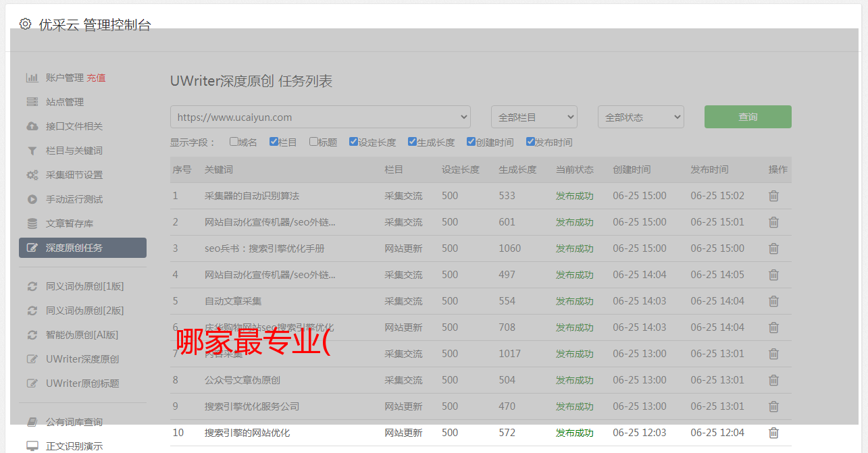Image resolution: width=868 pixels, height=453 pixels.
Task: Click the bar chart icon for 账户管理
Action: click(x=32, y=78)
